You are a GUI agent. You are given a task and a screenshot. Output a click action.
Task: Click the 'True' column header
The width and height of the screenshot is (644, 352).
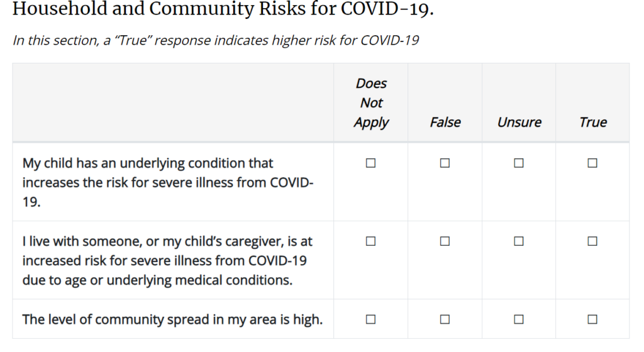(592, 122)
